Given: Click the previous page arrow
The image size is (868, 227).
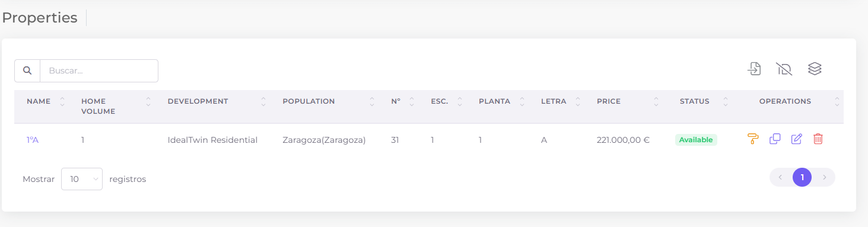Looking at the screenshot, I should (x=780, y=177).
